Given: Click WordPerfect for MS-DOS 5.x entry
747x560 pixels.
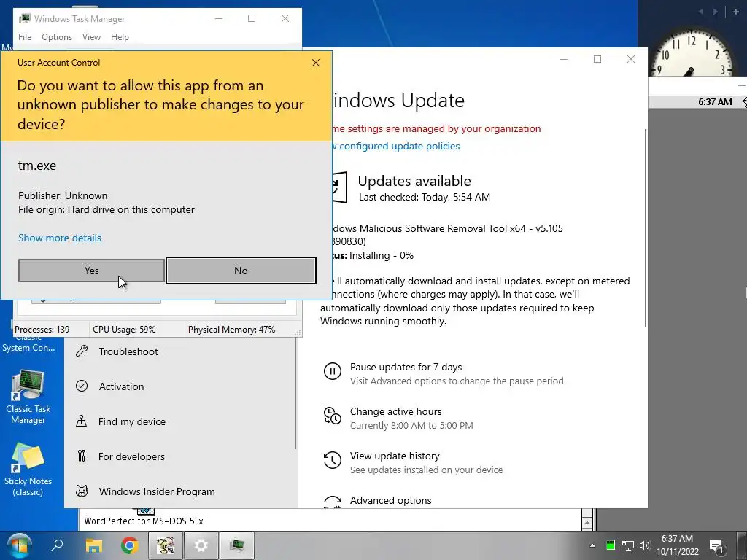Looking at the screenshot, I should coord(144,521).
